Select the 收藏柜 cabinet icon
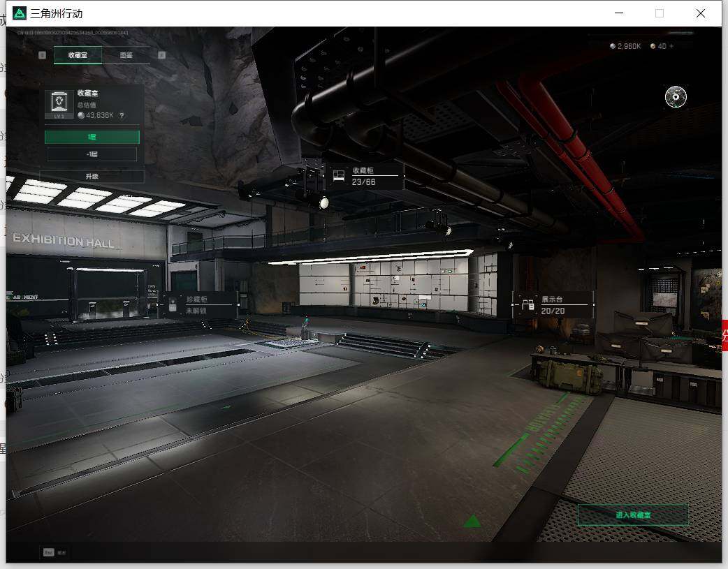728x569 pixels. [339, 175]
